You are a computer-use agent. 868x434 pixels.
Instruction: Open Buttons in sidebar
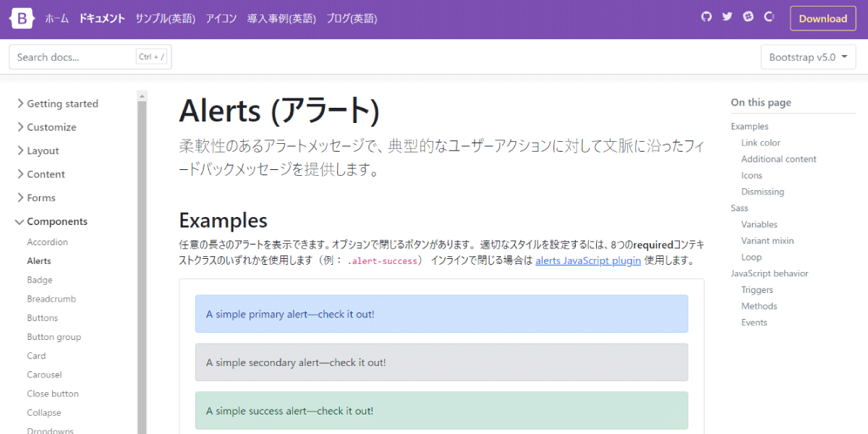pos(43,318)
